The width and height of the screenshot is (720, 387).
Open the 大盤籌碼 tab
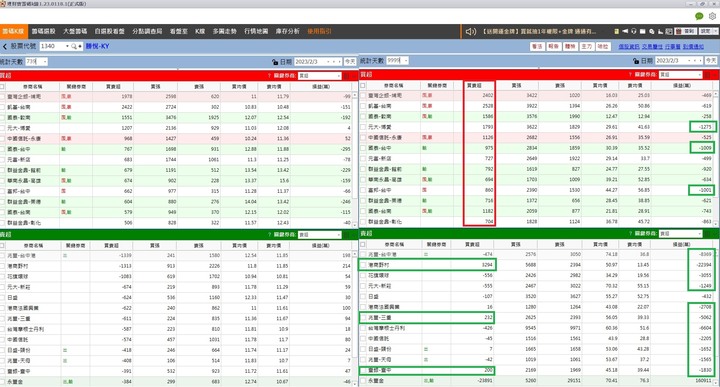75,31
